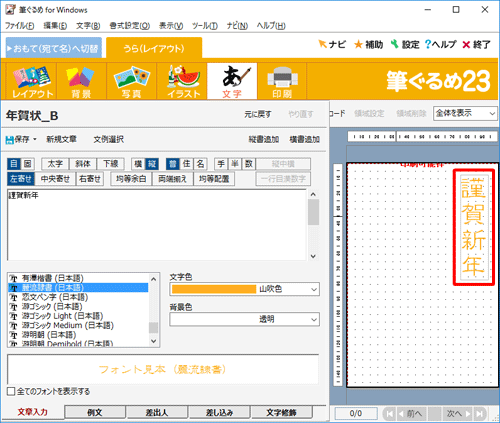Click 元に戻す undo button
Viewport: 500px width, 423px height.
(258, 114)
